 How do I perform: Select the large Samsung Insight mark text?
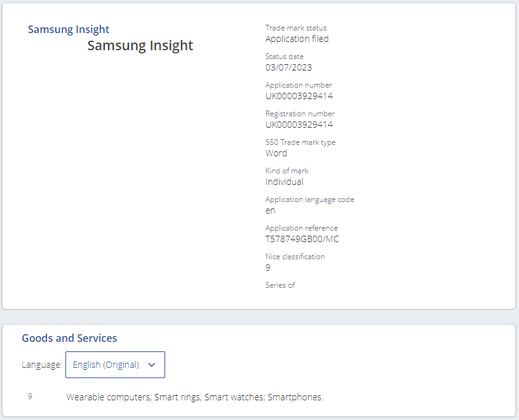pyautogui.click(x=140, y=46)
